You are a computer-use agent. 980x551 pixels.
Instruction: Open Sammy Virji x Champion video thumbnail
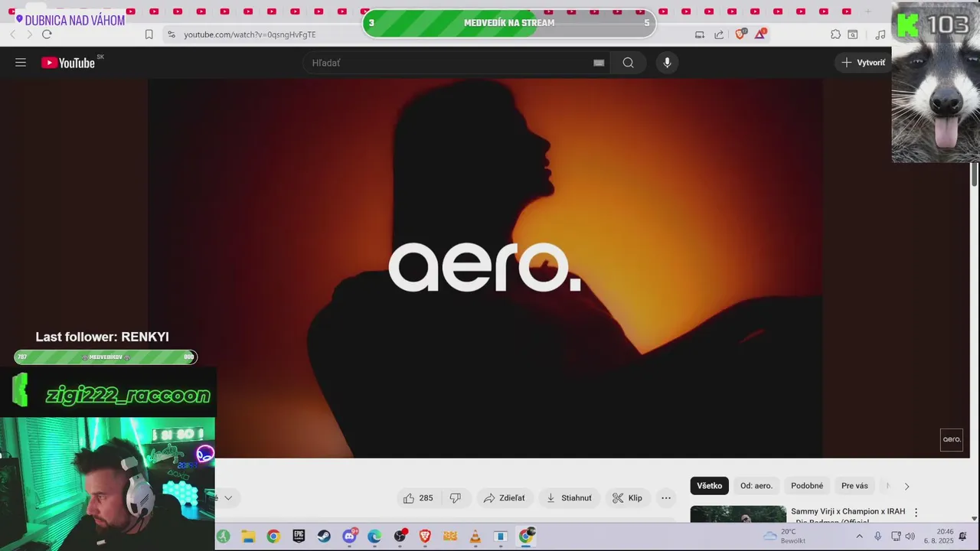[x=738, y=514]
